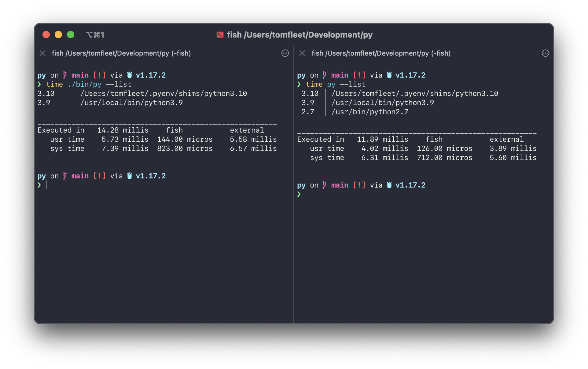Minimize the window with yellow button
Screen dimensions: 588x369
click(x=58, y=35)
